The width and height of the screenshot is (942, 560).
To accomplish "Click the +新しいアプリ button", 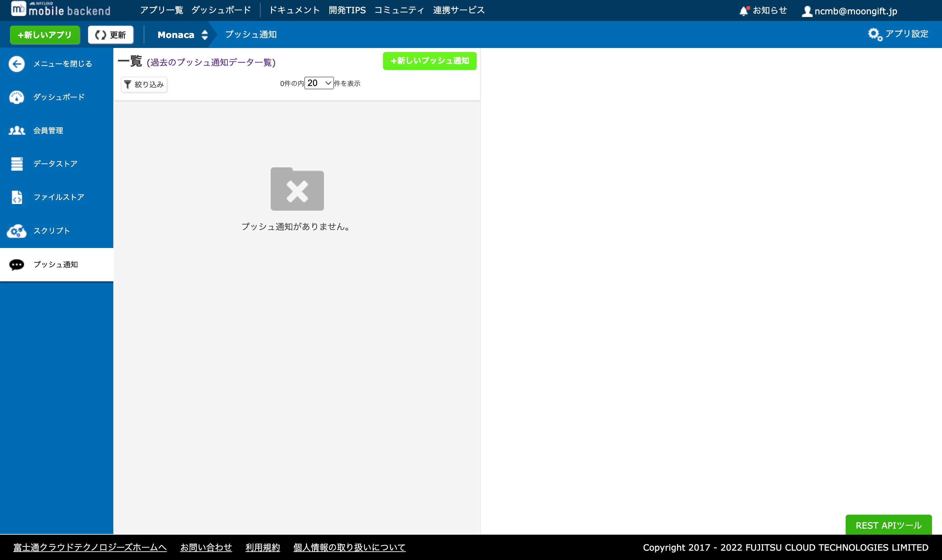I will coord(45,35).
